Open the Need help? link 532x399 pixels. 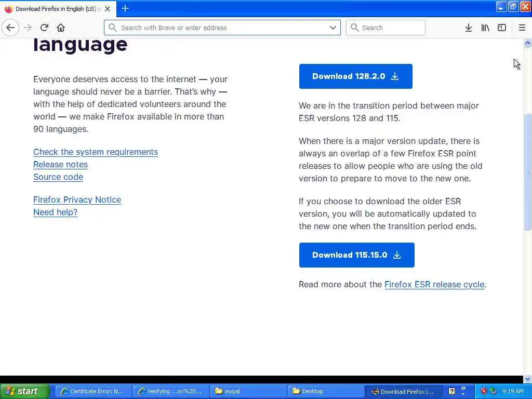(55, 212)
